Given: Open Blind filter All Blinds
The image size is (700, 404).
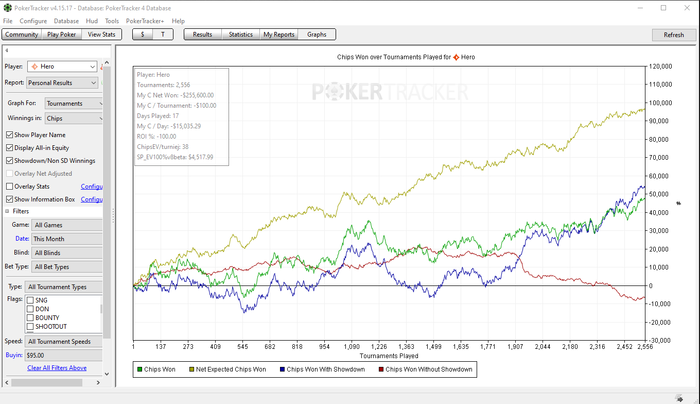Looking at the screenshot, I should tap(67, 253).
